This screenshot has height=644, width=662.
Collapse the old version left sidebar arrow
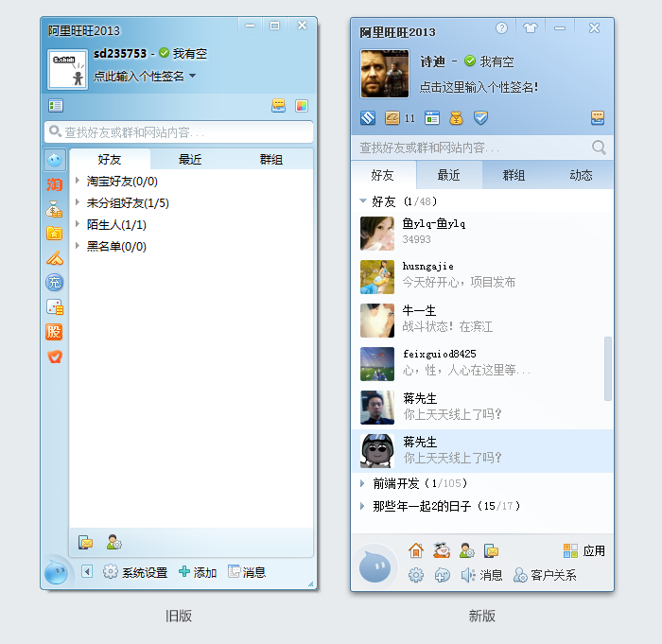[87, 571]
